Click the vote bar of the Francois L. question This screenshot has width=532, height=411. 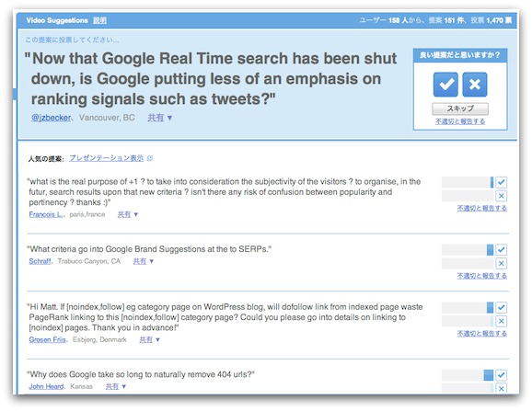click(x=468, y=182)
